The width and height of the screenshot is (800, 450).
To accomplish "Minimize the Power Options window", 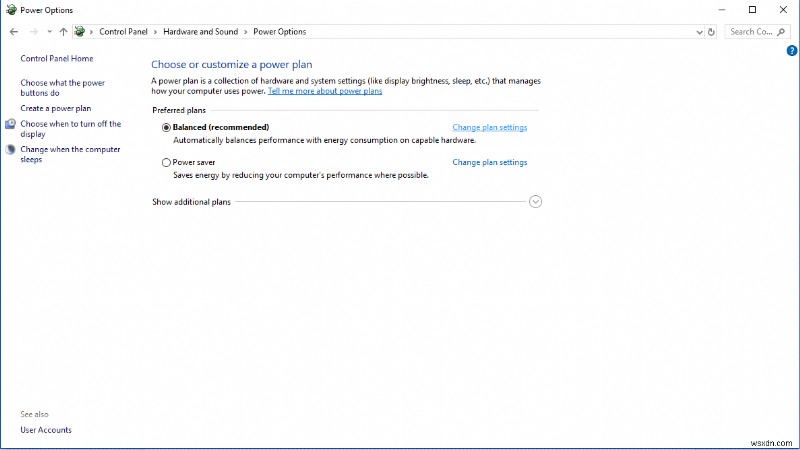I will pyautogui.click(x=721, y=10).
